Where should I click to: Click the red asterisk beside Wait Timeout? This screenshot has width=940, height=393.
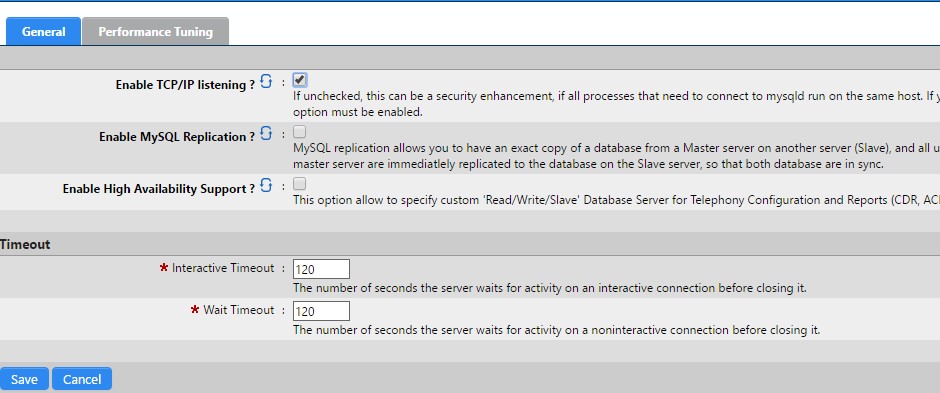[195, 312]
